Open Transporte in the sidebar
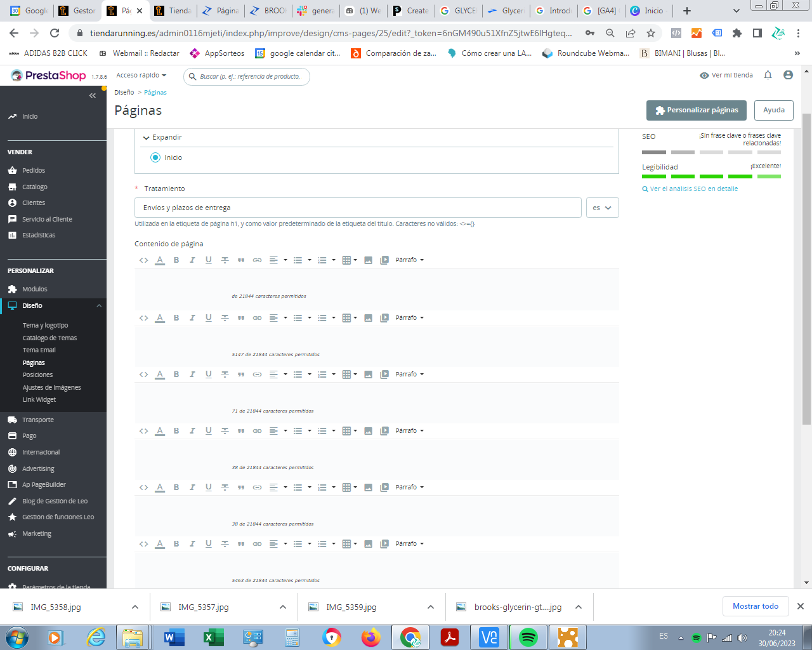Image resolution: width=812 pixels, height=650 pixels. click(38, 420)
